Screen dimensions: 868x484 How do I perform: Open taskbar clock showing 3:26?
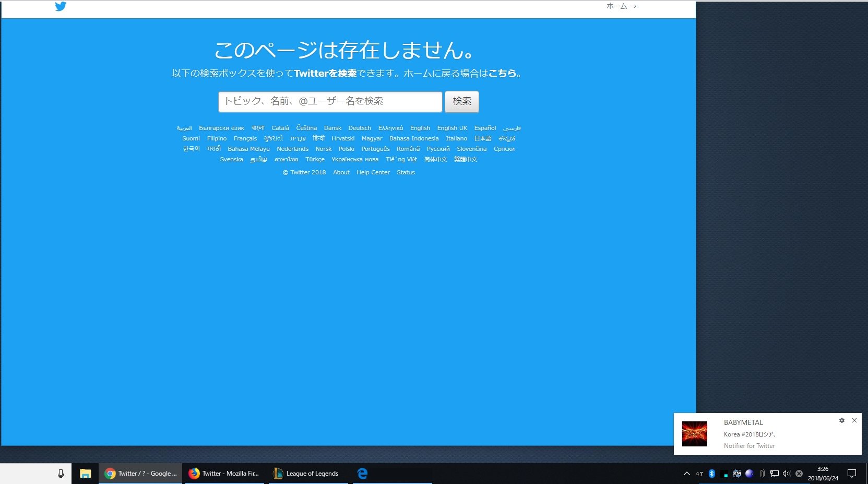click(823, 474)
